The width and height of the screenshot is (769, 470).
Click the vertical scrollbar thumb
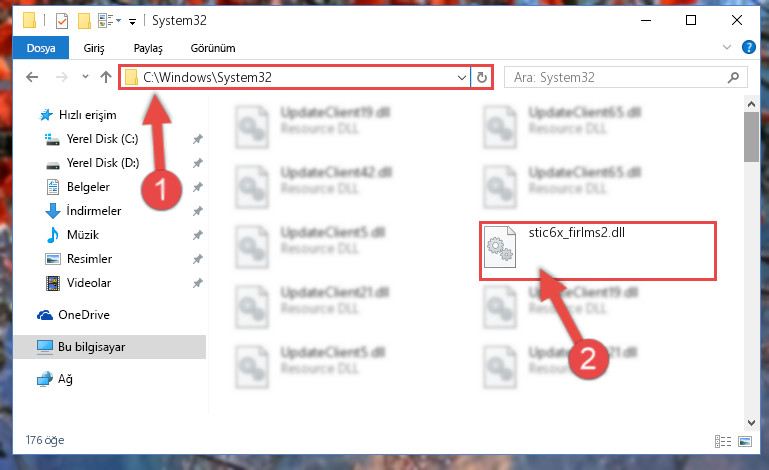[x=751, y=137]
